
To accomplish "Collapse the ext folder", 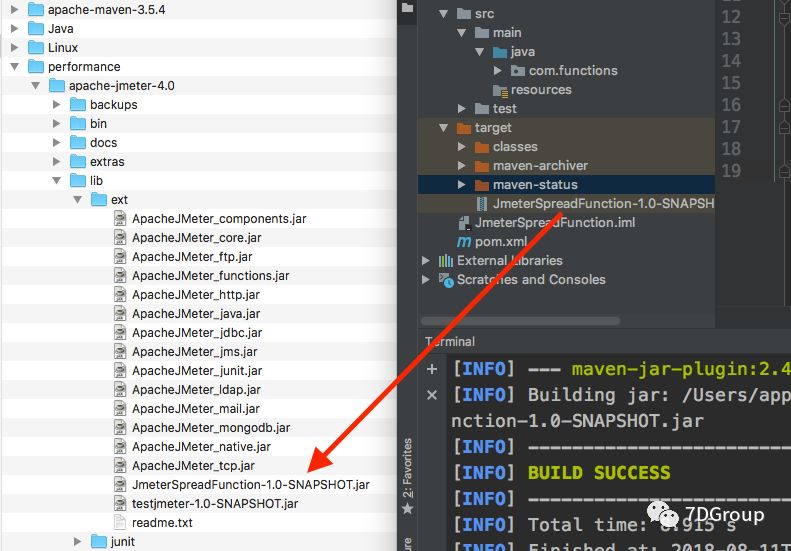I will [78, 200].
